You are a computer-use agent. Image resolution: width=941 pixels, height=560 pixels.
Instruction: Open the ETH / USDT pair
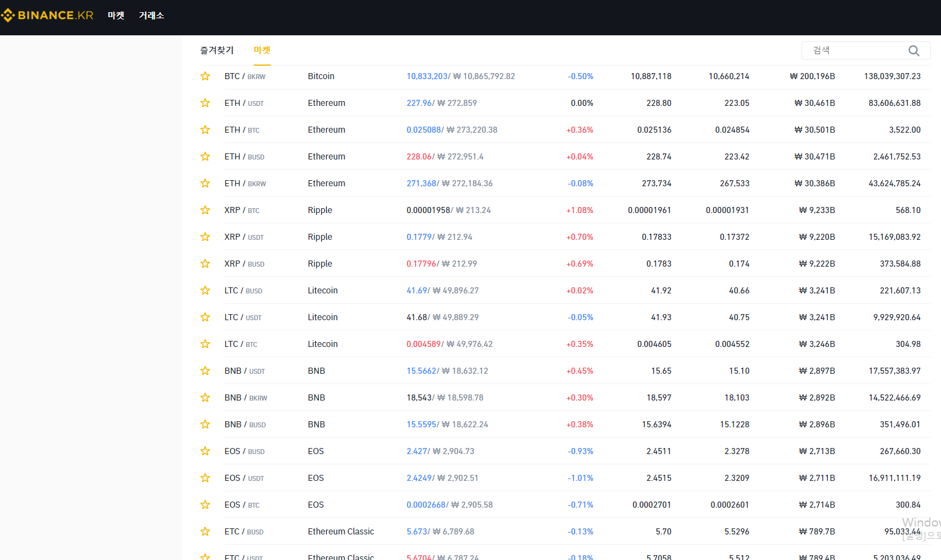pyautogui.click(x=244, y=103)
